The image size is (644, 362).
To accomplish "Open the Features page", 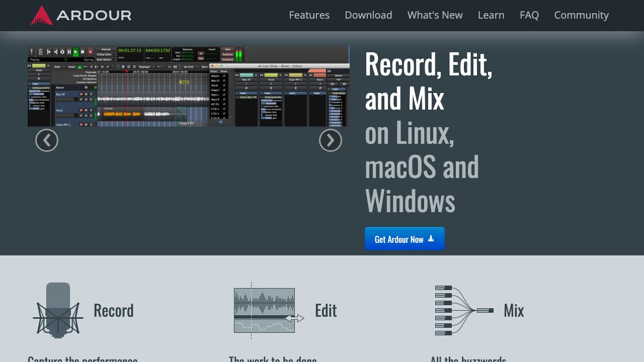I will tap(309, 15).
